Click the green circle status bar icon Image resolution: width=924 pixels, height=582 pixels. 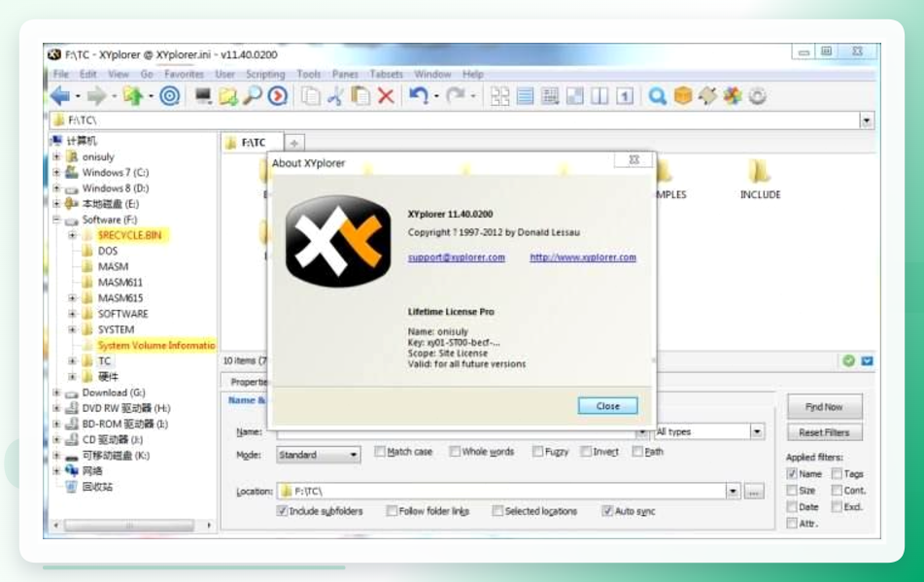click(x=848, y=361)
